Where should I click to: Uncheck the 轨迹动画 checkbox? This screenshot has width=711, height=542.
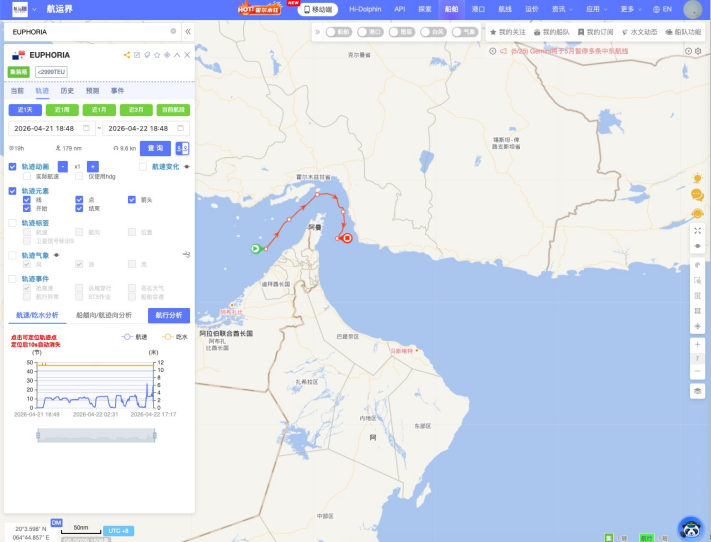tap(13, 166)
